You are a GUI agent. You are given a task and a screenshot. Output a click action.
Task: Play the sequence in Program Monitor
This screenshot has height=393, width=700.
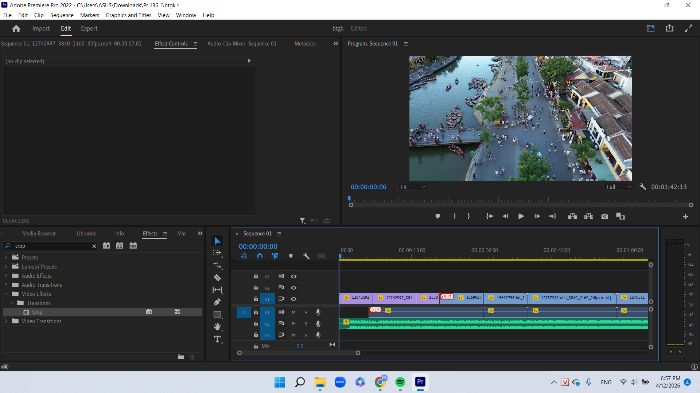[x=521, y=216]
